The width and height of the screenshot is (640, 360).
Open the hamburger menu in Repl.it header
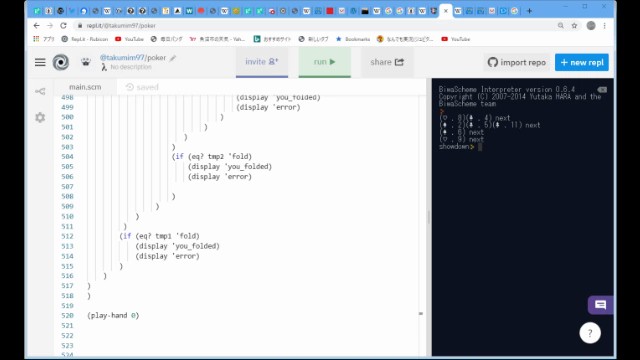pos(40,62)
